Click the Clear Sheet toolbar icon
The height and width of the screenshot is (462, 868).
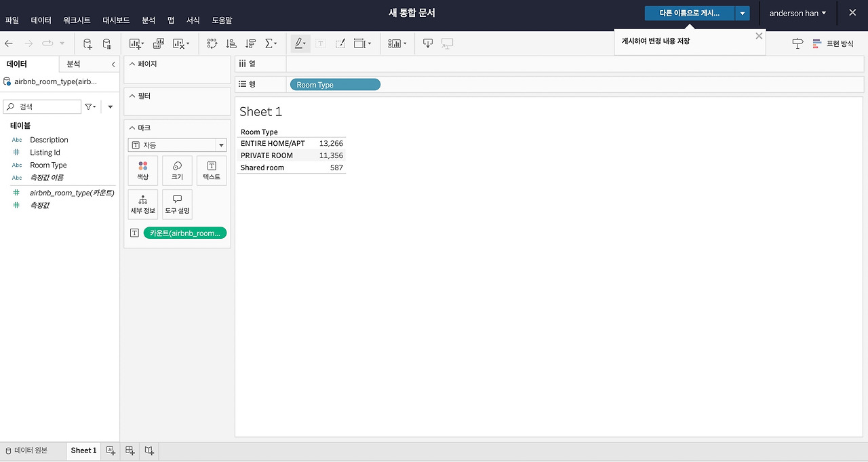pyautogui.click(x=180, y=43)
